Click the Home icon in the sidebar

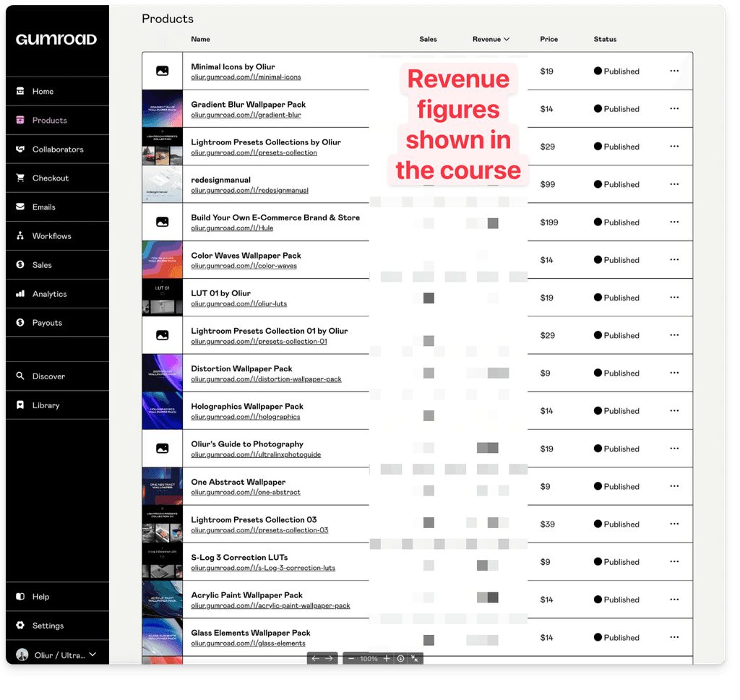[x=20, y=91]
